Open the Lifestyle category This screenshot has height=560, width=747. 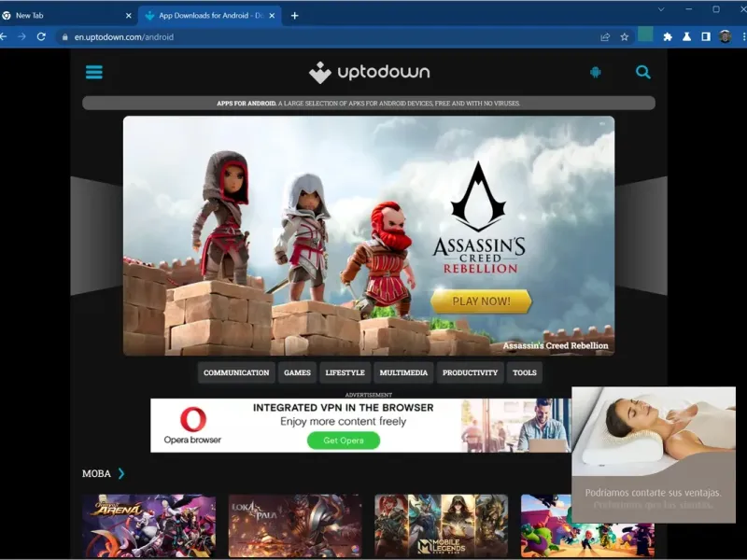point(345,372)
